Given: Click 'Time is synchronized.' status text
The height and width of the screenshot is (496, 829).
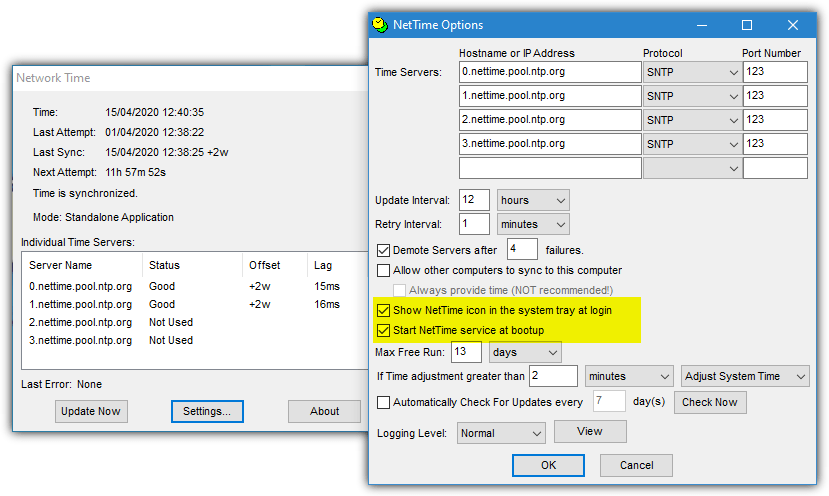Looking at the screenshot, I should (x=85, y=194).
